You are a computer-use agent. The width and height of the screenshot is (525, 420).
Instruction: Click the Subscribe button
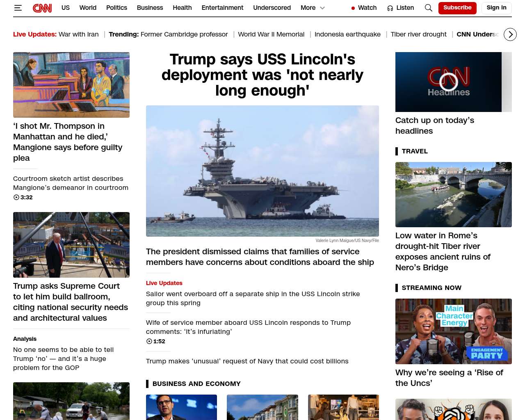point(457,8)
